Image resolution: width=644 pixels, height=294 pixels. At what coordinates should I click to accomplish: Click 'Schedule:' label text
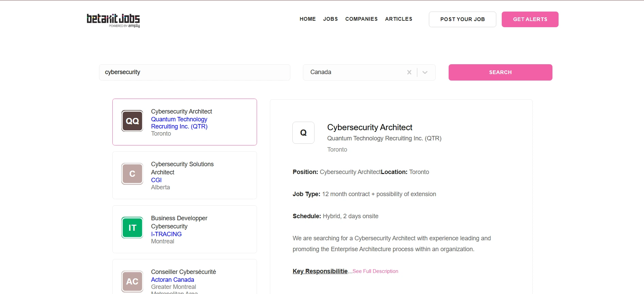click(307, 216)
